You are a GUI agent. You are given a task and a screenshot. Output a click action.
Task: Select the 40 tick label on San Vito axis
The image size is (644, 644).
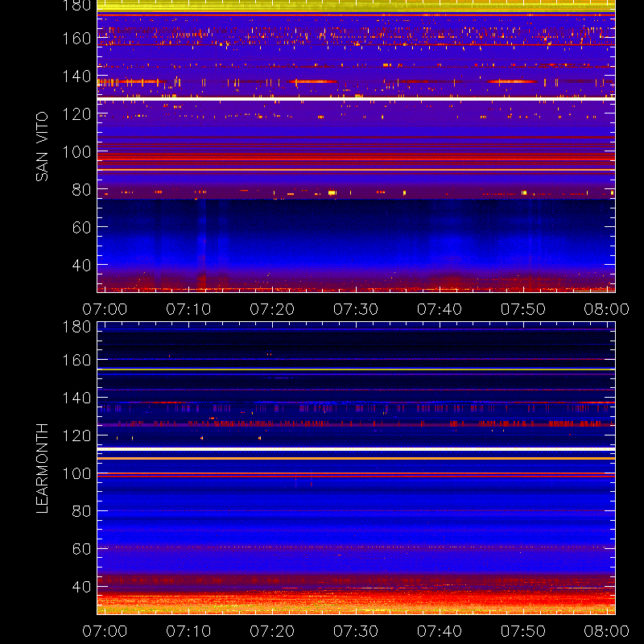coord(81,266)
